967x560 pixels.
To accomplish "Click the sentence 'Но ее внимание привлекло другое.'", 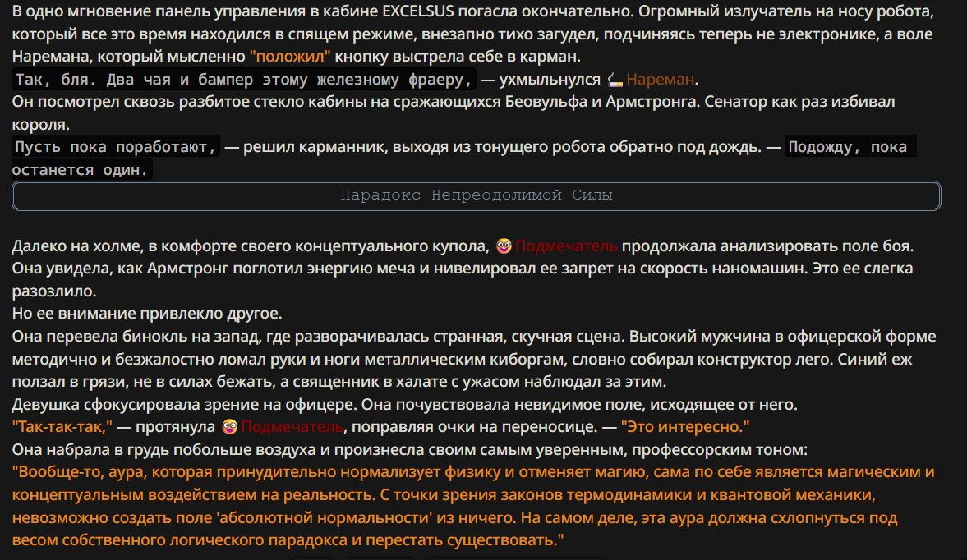I will 147,314.
